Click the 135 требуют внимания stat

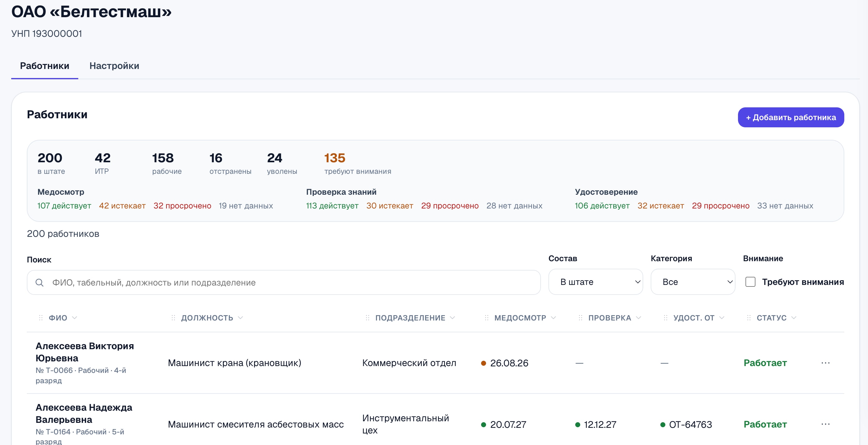tap(358, 163)
